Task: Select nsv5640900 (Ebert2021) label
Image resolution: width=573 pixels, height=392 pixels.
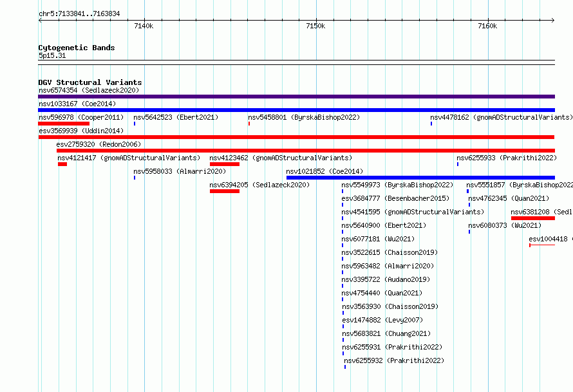Action: [384, 225]
